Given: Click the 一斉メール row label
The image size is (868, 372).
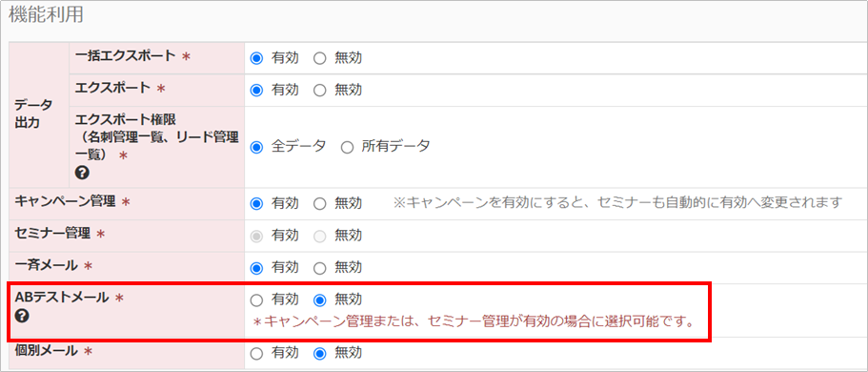Looking at the screenshot, I should pyautogui.click(x=47, y=266).
